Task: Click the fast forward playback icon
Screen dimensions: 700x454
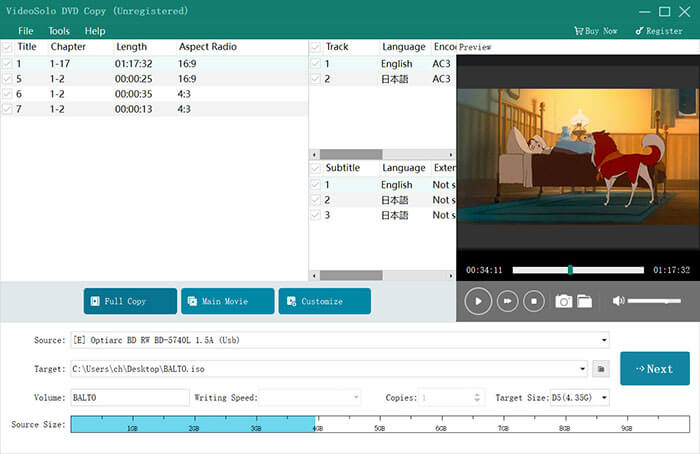Action: click(507, 301)
